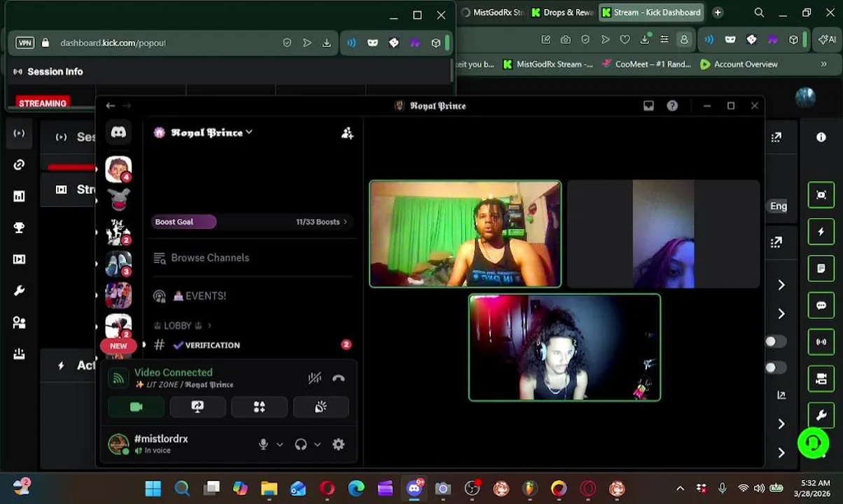843x504 pixels.
Task: Open wrench tools icon in Kick left sidebar
Action: (19, 290)
